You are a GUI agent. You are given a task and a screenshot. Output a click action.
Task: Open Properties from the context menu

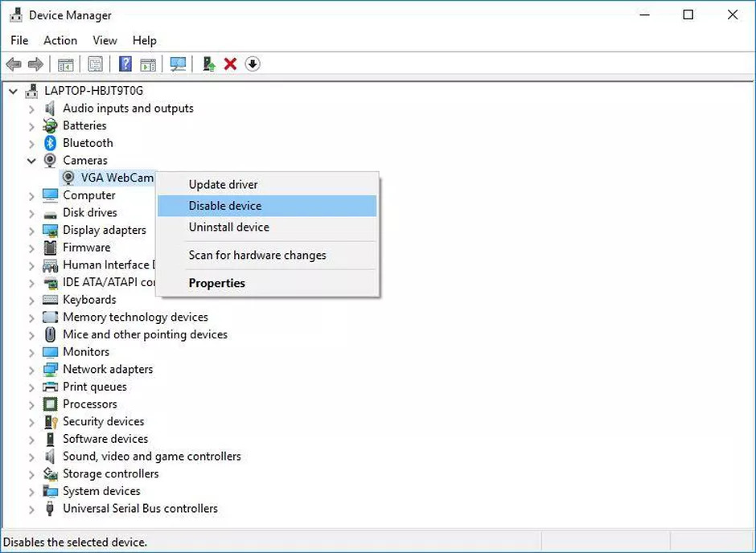tap(267, 283)
